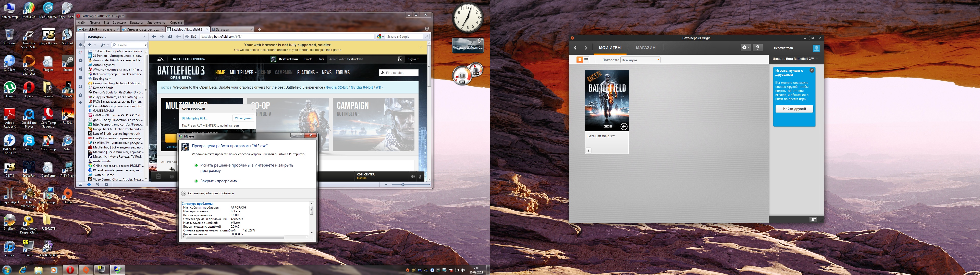Switch Origin library to grid view
This screenshot has width=980, height=275.
click(x=580, y=60)
